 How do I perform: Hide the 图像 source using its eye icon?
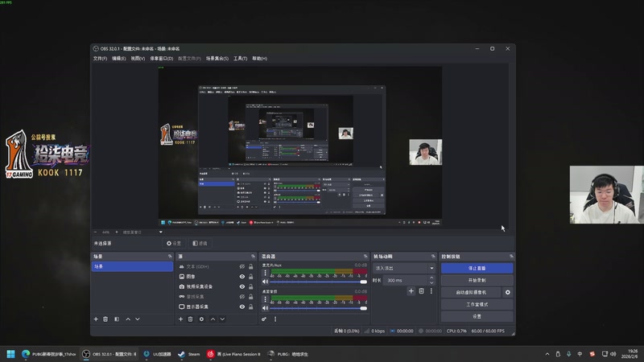tap(242, 277)
